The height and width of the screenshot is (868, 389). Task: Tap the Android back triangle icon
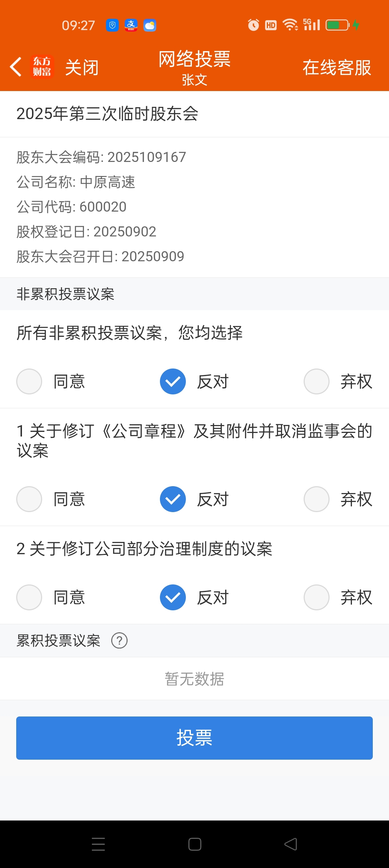tap(291, 844)
